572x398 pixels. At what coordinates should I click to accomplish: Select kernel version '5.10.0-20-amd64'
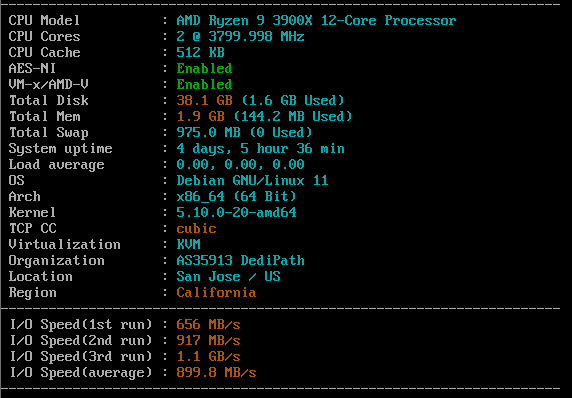[236, 213]
